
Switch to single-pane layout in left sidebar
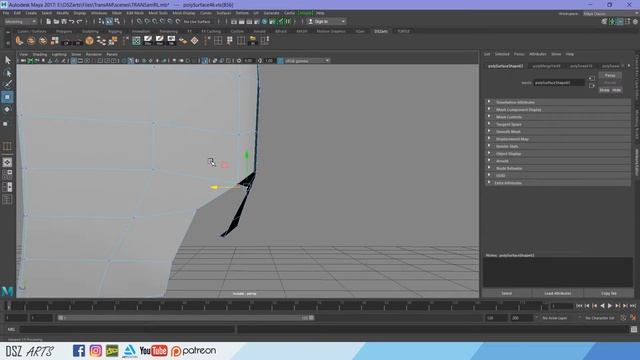click(7, 162)
